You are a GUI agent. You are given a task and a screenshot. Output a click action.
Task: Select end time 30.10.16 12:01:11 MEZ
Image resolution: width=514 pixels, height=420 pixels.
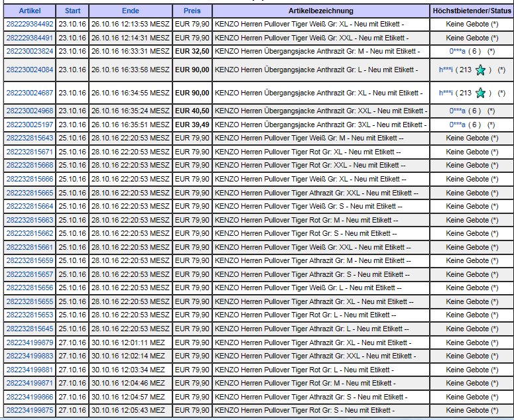coord(128,342)
